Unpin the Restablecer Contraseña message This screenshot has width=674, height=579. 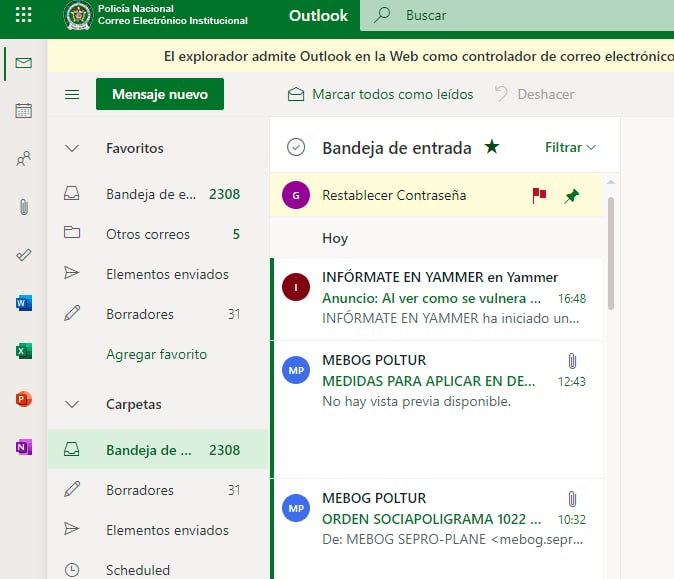click(571, 196)
